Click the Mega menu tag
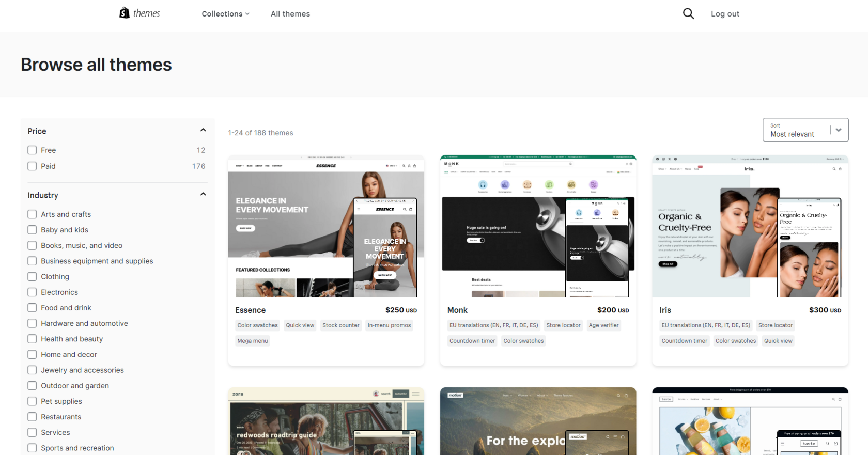This screenshot has height=455, width=868. tap(253, 341)
